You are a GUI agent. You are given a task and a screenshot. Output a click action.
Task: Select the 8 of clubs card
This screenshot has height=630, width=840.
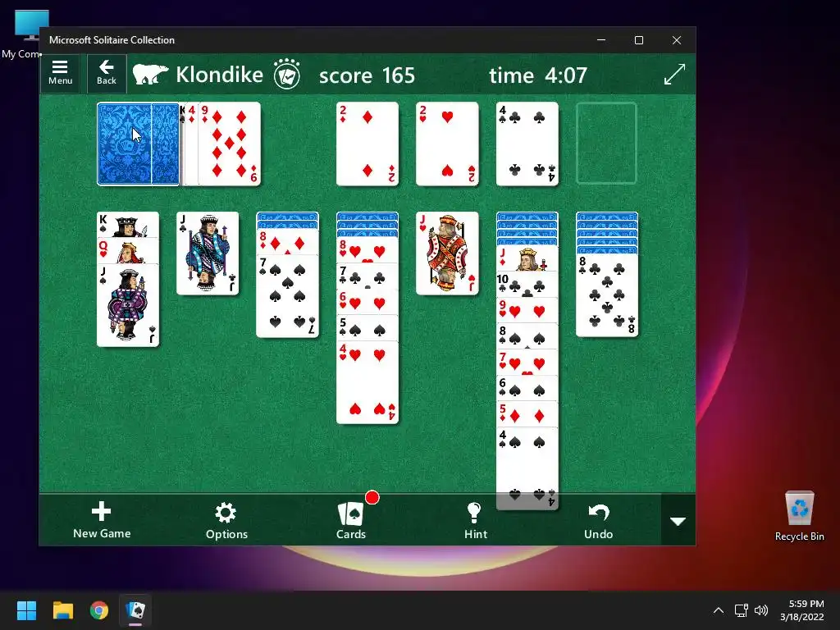607,295
